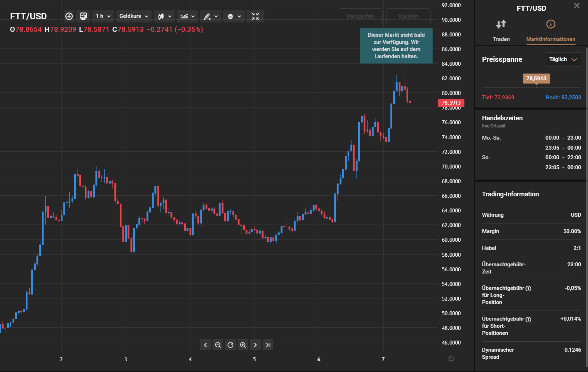Click the Marktinformationen info circle icon
The image size is (588, 372).
pos(551,24)
